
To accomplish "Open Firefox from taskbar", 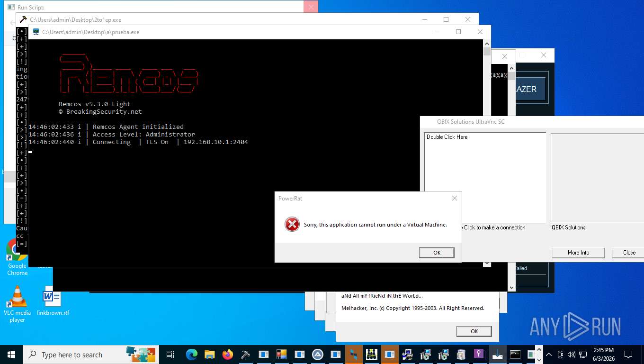I will pyautogui.click(x=227, y=355).
